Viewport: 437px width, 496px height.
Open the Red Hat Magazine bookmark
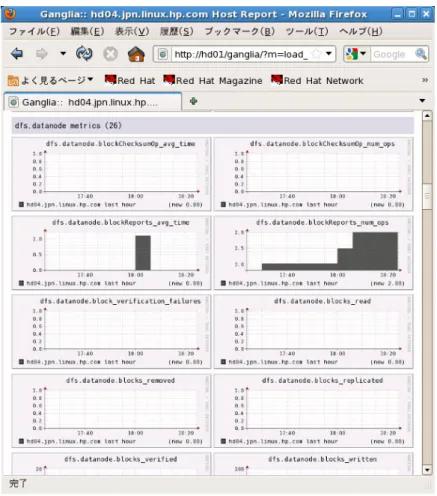coord(213,80)
